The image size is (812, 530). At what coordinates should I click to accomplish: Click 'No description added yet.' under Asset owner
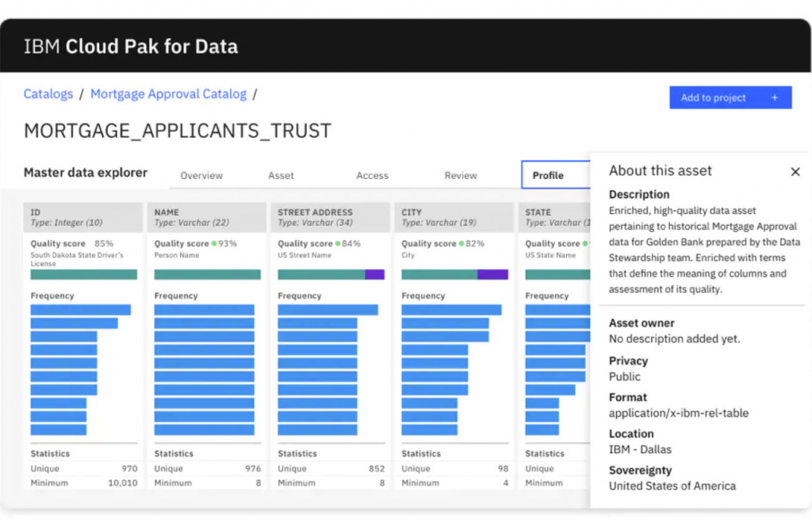pos(674,339)
